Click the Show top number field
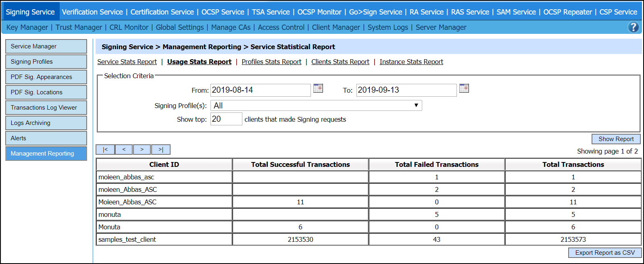The width and height of the screenshot is (644, 264). pyautogui.click(x=226, y=119)
